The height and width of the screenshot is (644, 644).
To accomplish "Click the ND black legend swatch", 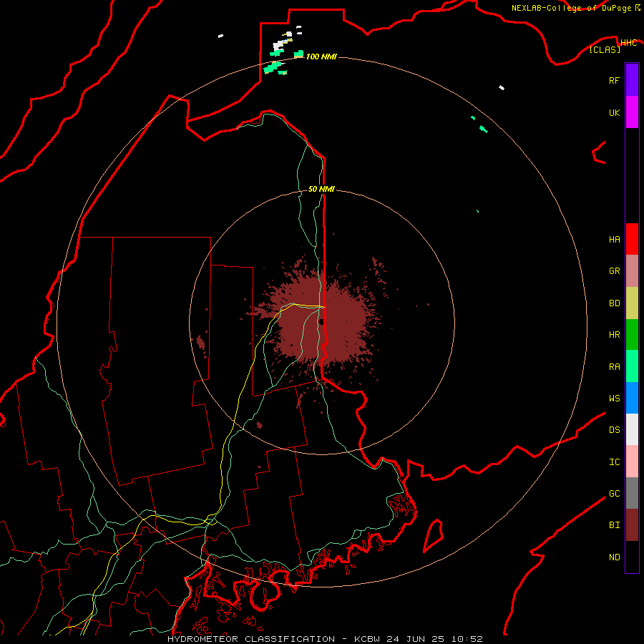I will (632, 557).
